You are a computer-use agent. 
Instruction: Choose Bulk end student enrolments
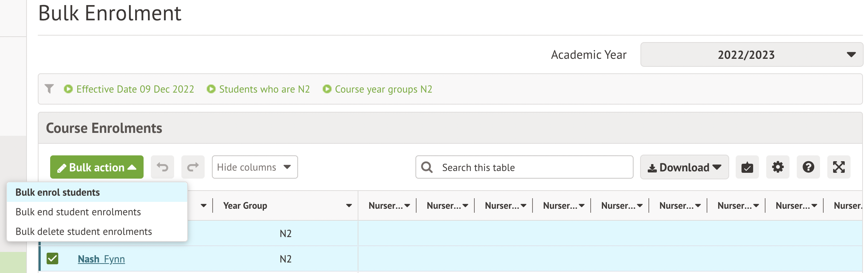coord(78,212)
